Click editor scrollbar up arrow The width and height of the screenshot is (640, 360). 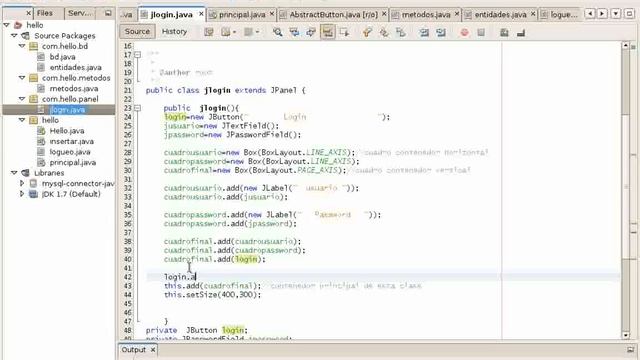coord(626,45)
